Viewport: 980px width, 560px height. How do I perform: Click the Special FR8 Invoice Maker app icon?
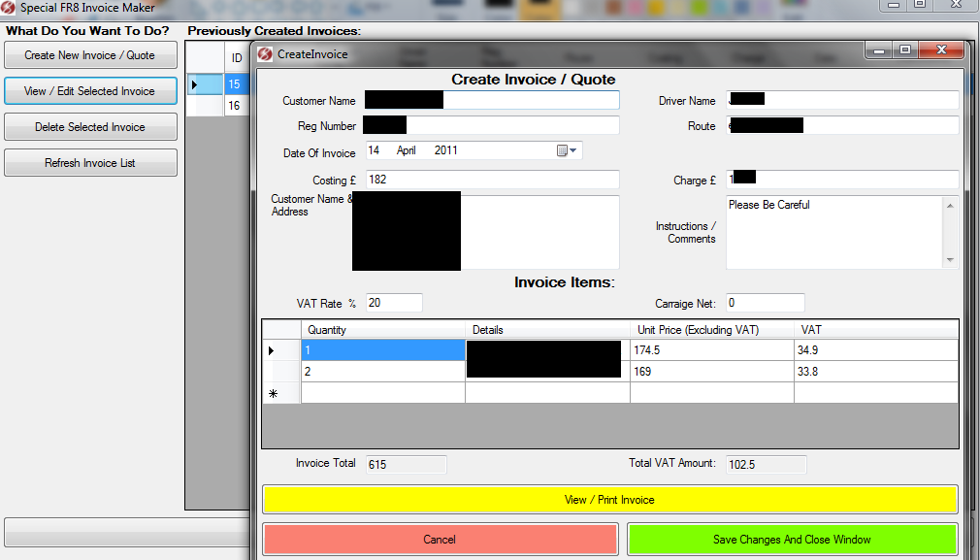pyautogui.click(x=10, y=8)
